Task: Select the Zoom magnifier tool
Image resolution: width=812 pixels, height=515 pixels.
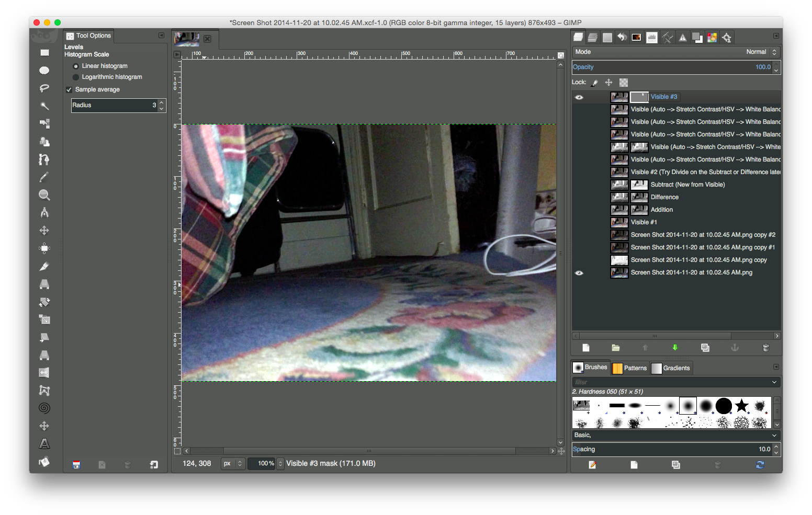Action: (44, 194)
